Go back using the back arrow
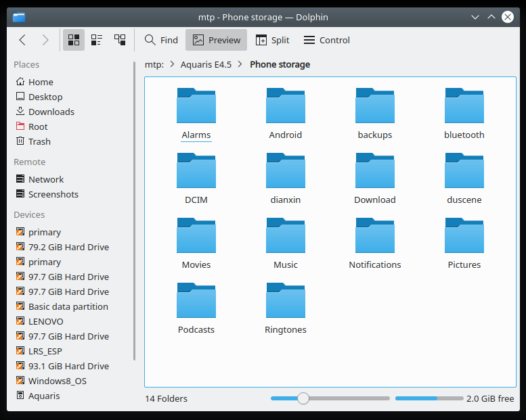The width and height of the screenshot is (526, 420). click(22, 40)
